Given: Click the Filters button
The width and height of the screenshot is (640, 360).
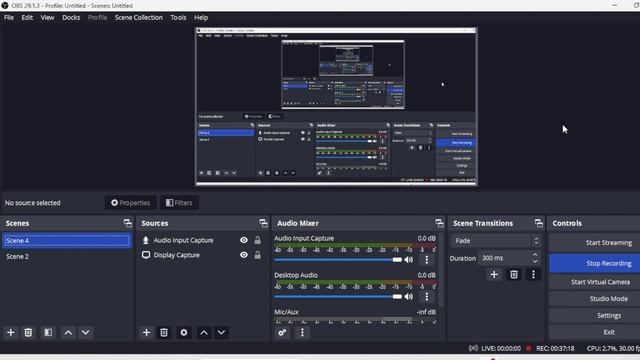Looking at the screenshot, I should coord(179,203).
